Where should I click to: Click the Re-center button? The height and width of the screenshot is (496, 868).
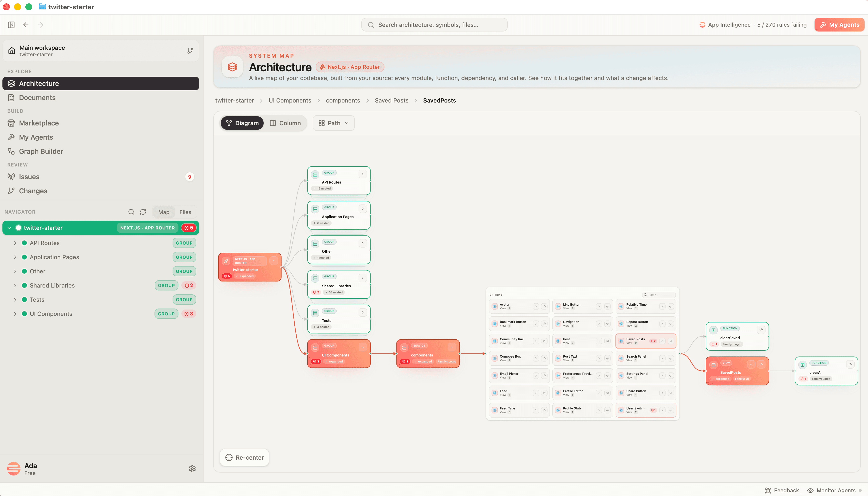pyautogui.click(x=244, y=457)
